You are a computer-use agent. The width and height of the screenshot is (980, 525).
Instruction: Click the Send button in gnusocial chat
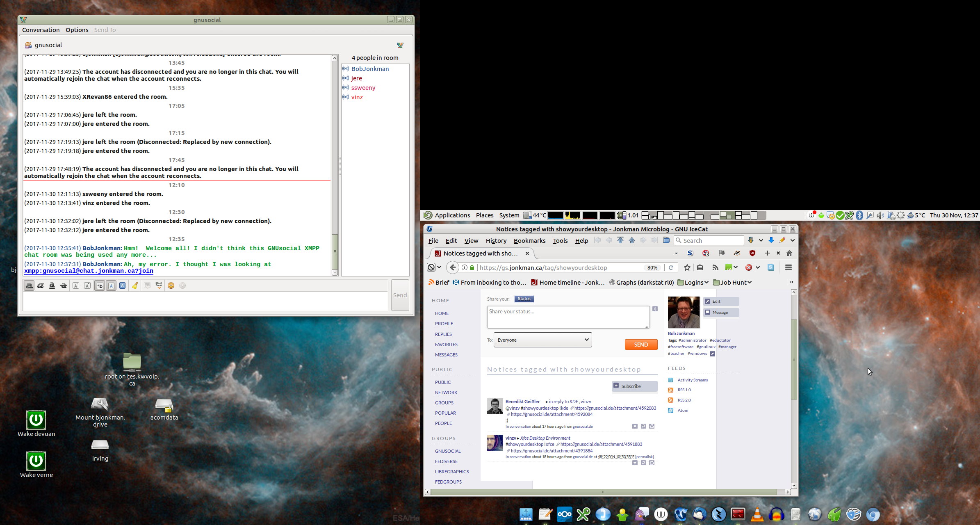(400, 295)
